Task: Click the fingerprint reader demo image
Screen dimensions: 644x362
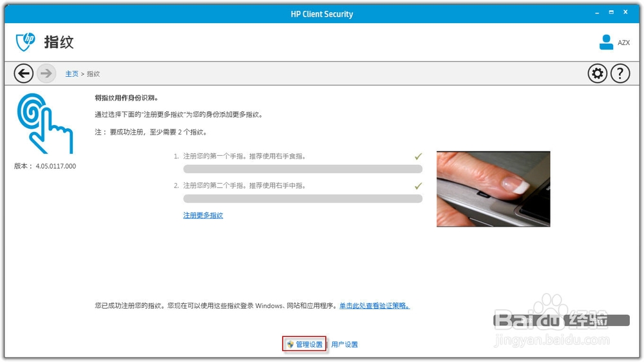Action: pos(493,189)
